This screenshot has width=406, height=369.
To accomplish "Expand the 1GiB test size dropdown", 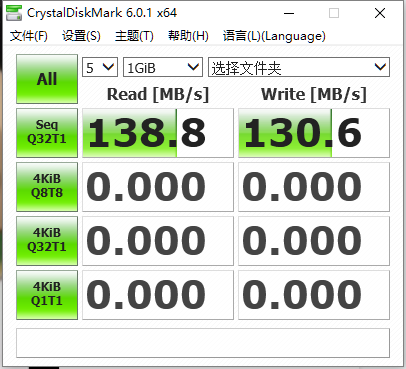I will [163, 67].
